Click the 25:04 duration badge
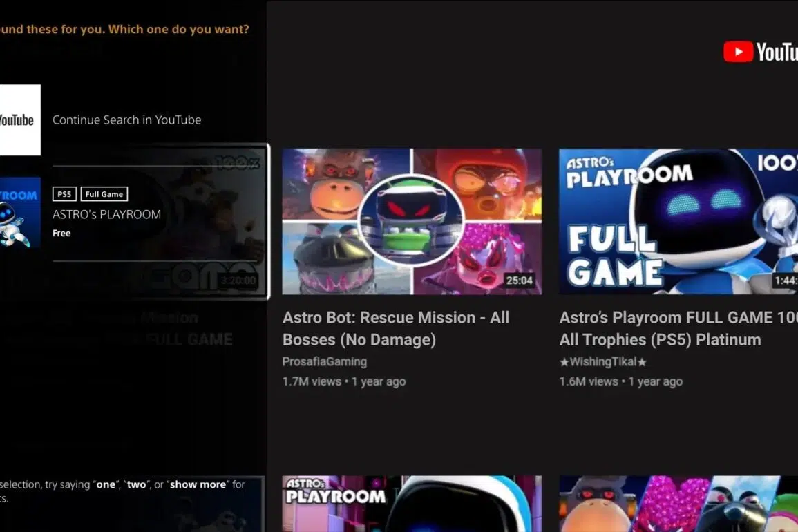The width and height of the screenshot is (798, 532). point(520,281)
